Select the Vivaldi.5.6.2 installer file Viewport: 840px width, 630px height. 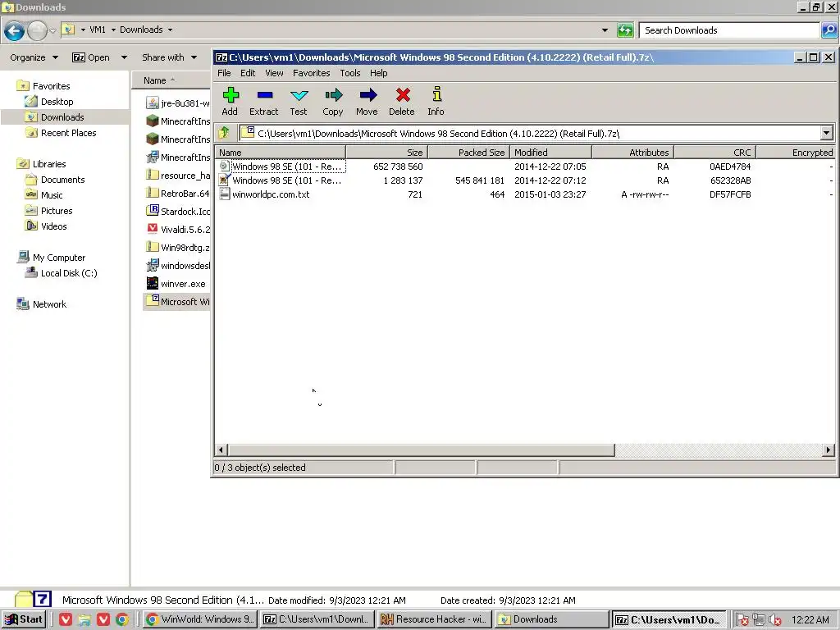(x=178, y=230)
